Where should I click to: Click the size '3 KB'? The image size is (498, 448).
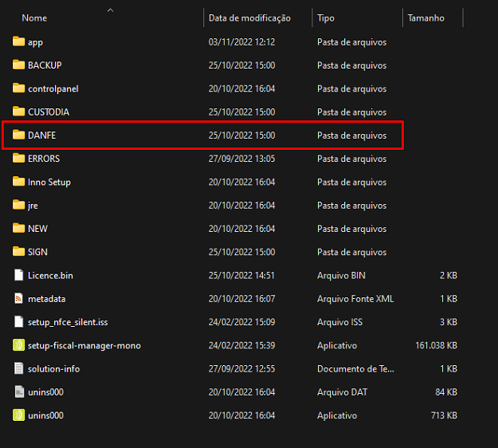coord(448,322)
